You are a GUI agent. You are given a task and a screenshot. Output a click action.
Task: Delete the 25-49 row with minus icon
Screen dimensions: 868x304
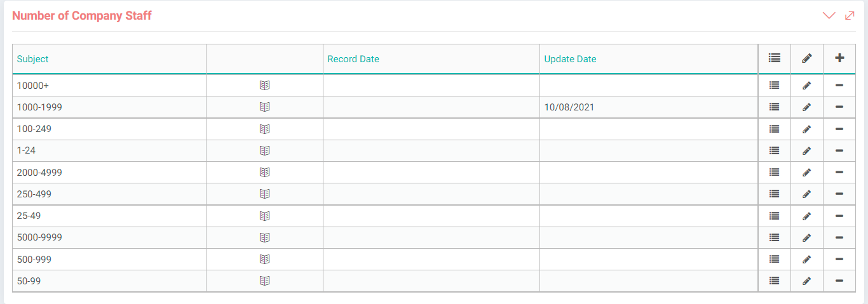839,216
